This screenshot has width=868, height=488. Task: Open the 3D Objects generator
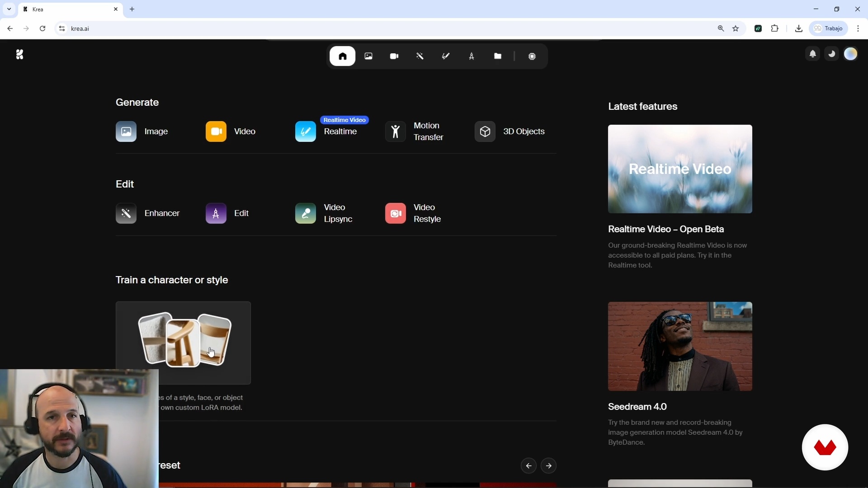509,131
